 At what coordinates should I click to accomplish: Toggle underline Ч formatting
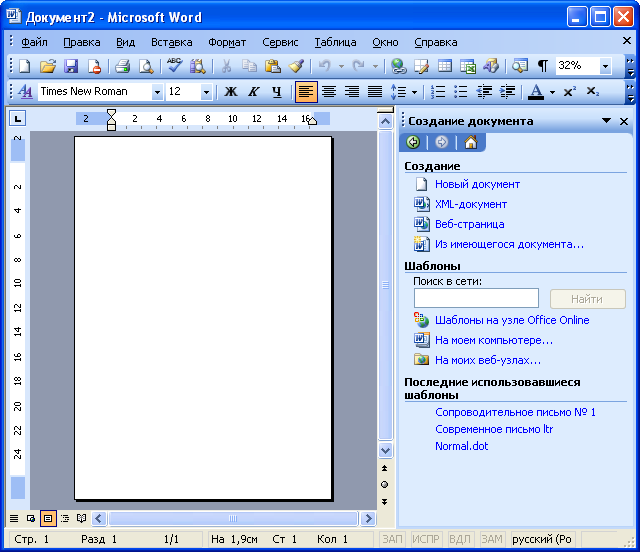tap(277, 91)
